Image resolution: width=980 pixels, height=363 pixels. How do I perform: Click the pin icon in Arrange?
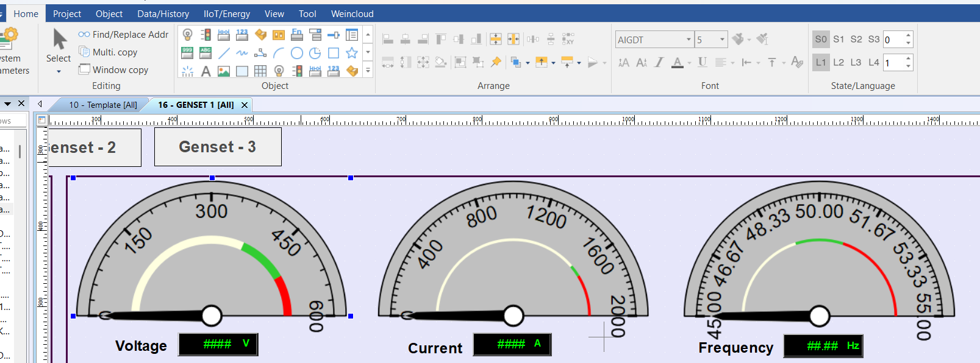coord(496,62)
